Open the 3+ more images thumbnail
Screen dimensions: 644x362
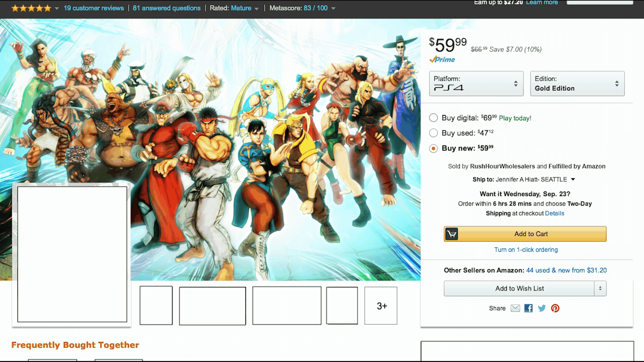coord(381,305)
